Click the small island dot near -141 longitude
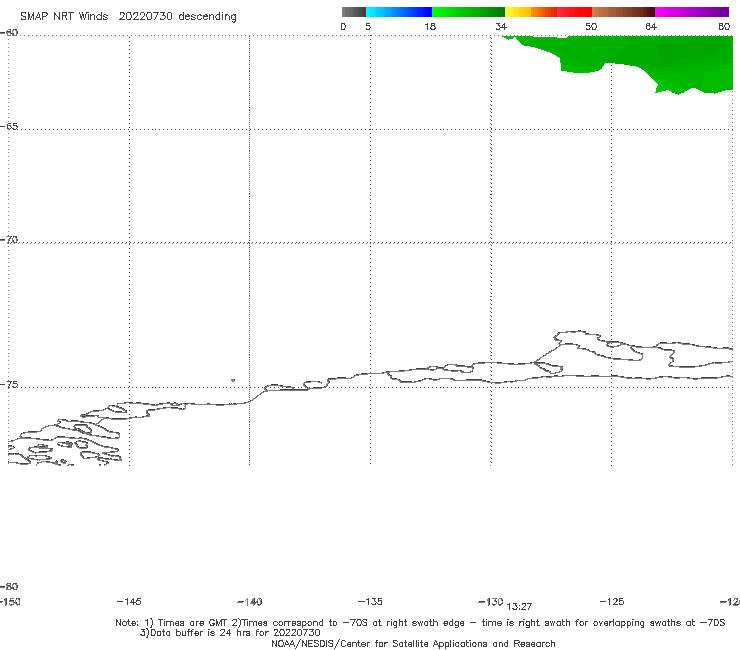Image resolution: width=740 pixels, height=650 pixels. (x=233, y=380)
